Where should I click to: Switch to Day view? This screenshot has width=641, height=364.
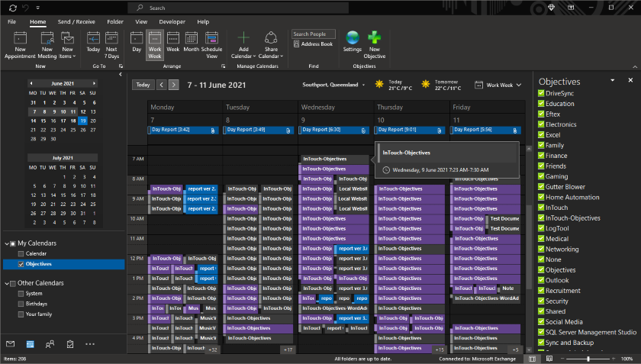(137, 43)
